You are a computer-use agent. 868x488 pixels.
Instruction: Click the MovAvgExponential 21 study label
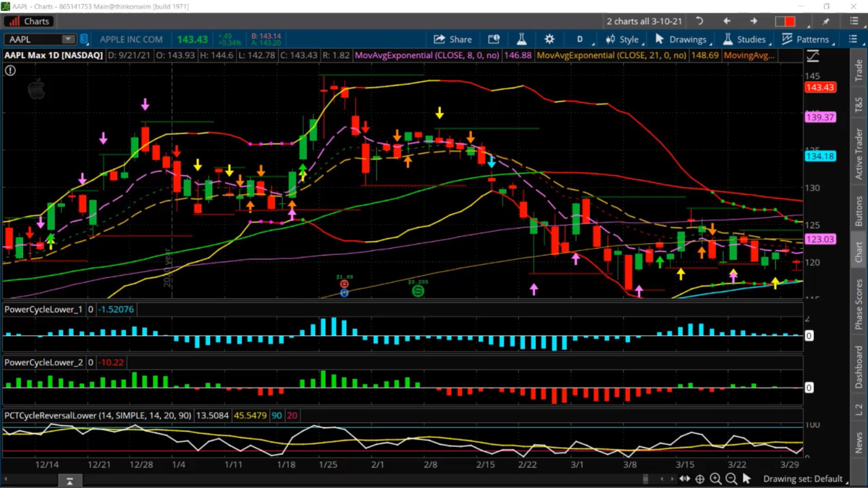point(611,55)
